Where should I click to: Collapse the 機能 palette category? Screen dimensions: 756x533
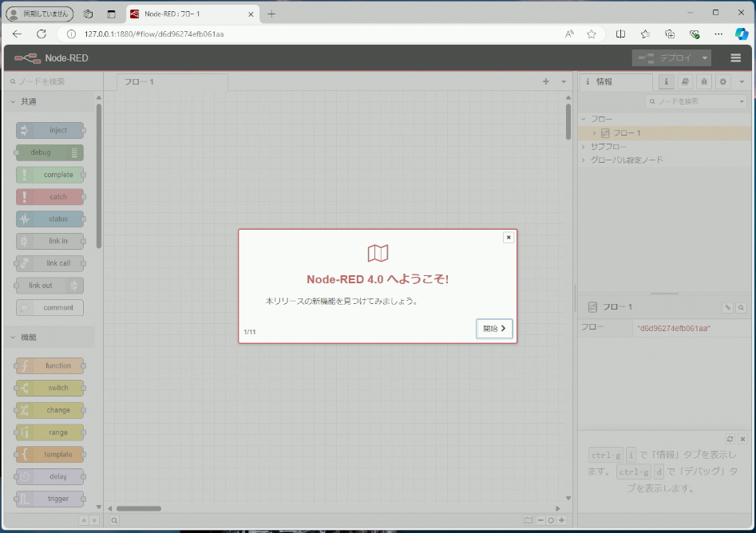click(49, 338)
